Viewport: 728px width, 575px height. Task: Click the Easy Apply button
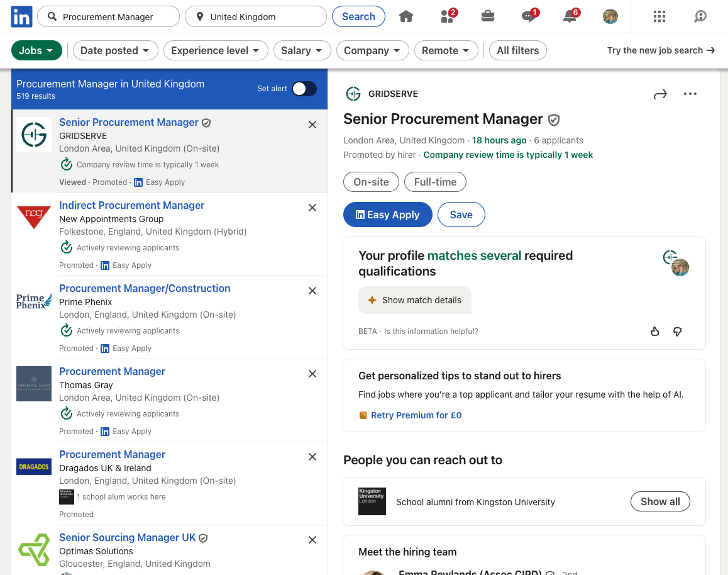pyautogui.click(x=388, y=215)
